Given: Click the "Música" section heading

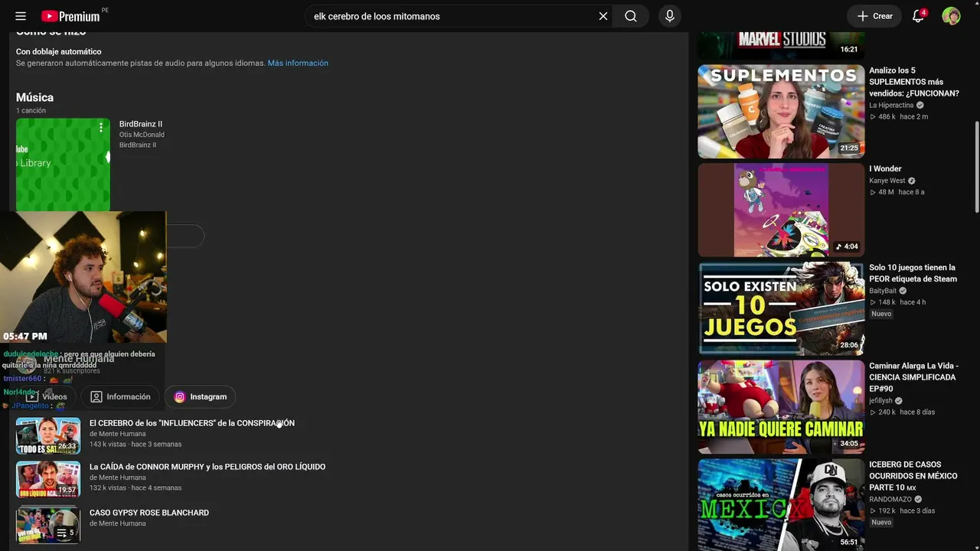Looking at the screenshot, I should point(34,98).
